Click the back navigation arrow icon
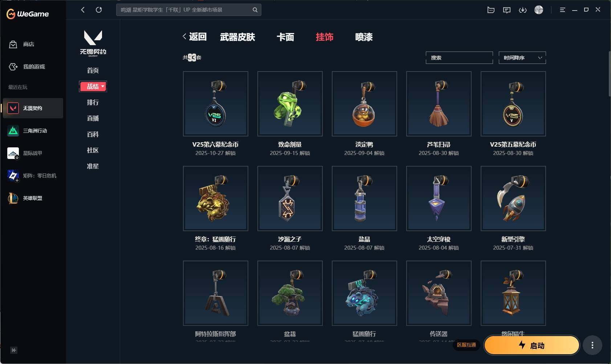611x364 pixels. pyautogui.click(x=83, y=10)
